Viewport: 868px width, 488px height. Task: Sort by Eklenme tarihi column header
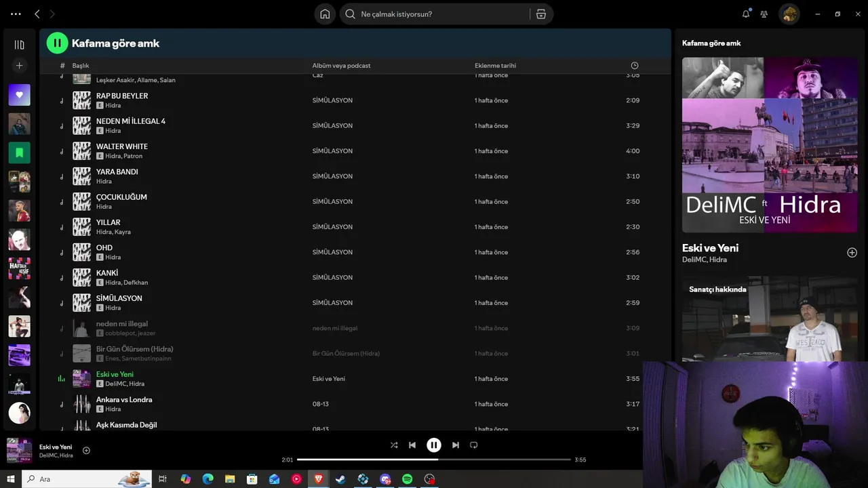pos(495,66)
